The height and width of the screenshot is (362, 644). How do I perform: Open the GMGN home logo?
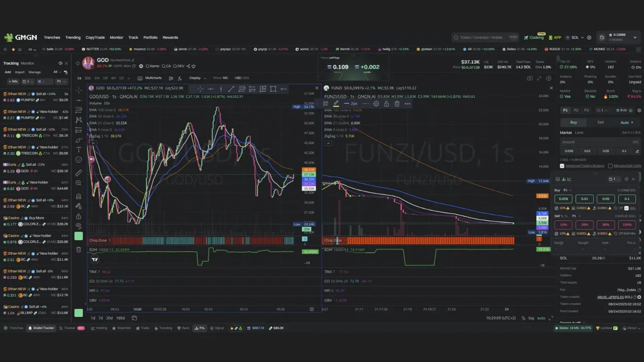pyautogui.click(x=21, y=37)
